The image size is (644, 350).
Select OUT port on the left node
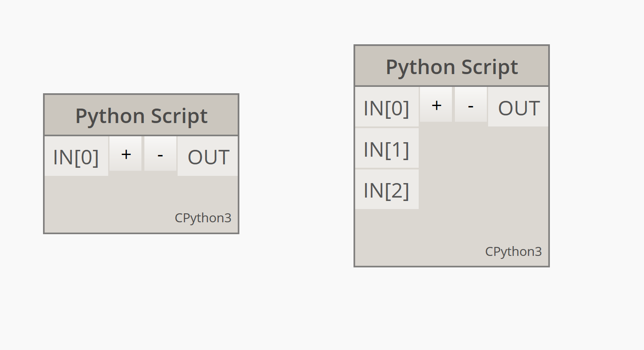[x=208, y=157]
